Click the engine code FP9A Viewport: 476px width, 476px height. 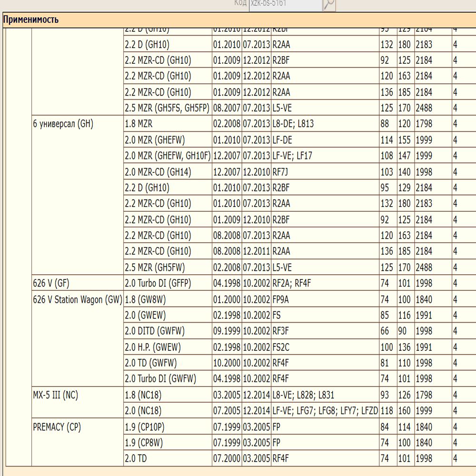tap(280, 299)
